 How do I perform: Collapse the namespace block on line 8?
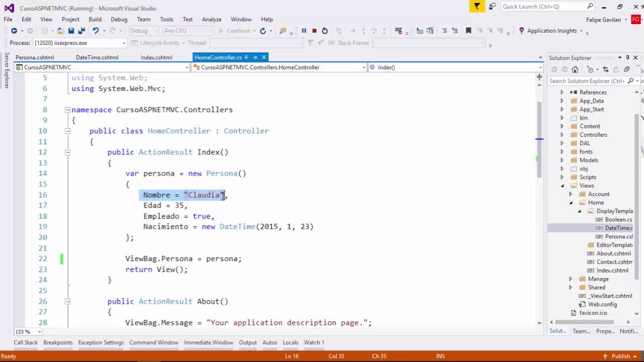[x=67, y=110]
